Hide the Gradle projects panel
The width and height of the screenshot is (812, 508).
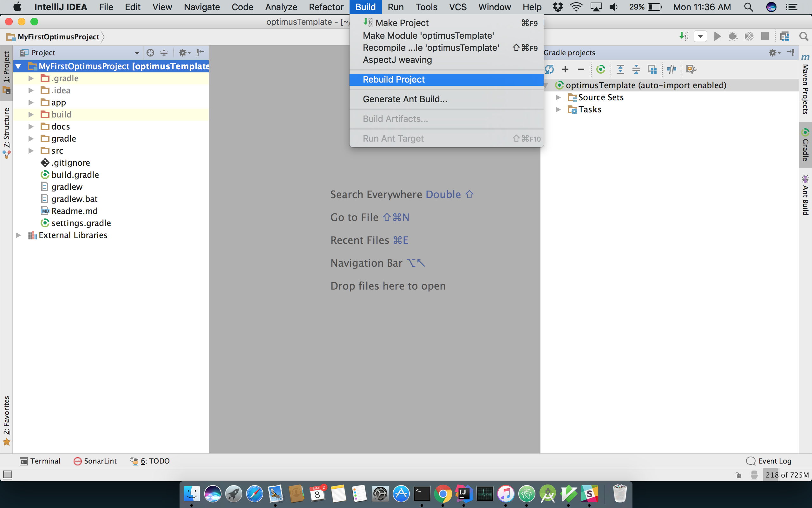point(790,53)
